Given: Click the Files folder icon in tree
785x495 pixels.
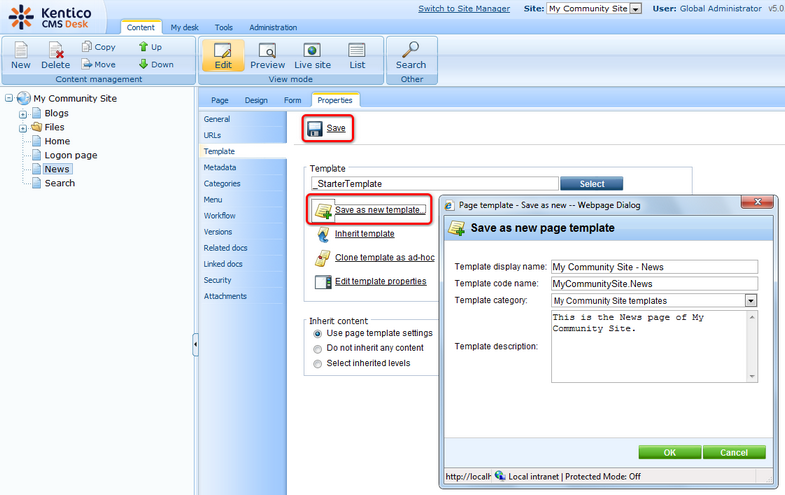Looking at the screenshot, I should [37, 127].
